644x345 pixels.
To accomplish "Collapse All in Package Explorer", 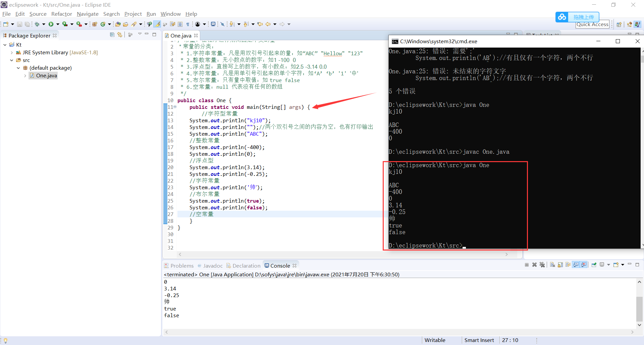I will (x=112, y=34).
